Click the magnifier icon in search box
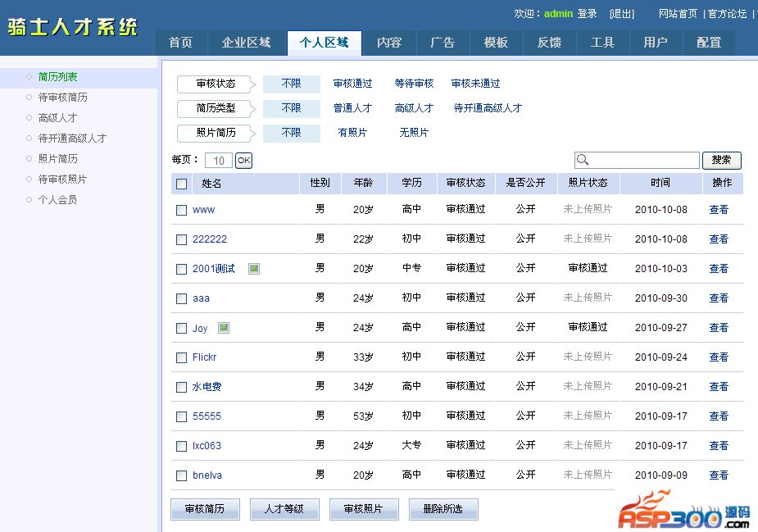 [x=583, y=160]
